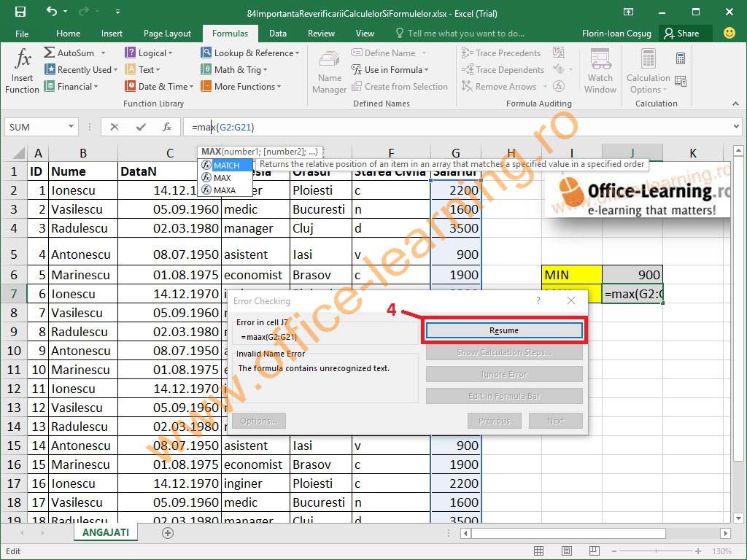The height and width of the screenshot is (560, 747).
Task: Open the Review tab
Action: click(x=321, y=34)
